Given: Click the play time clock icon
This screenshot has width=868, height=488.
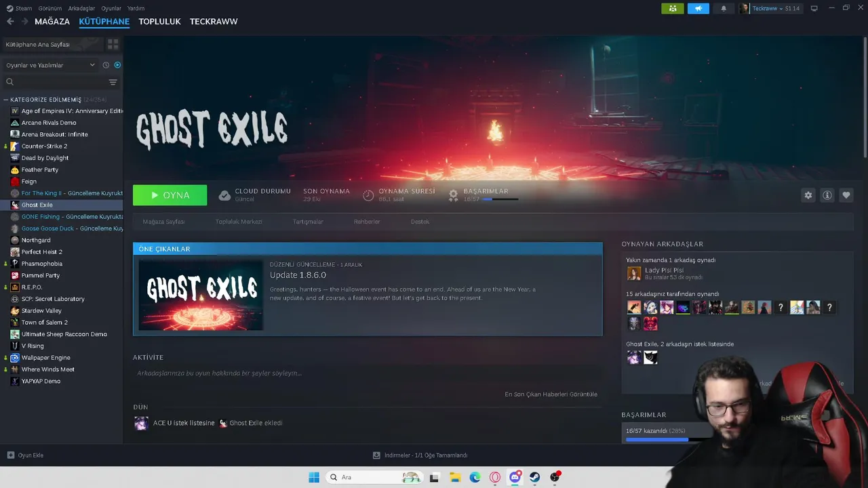Looking at the screenshot, I should (368, 195).
